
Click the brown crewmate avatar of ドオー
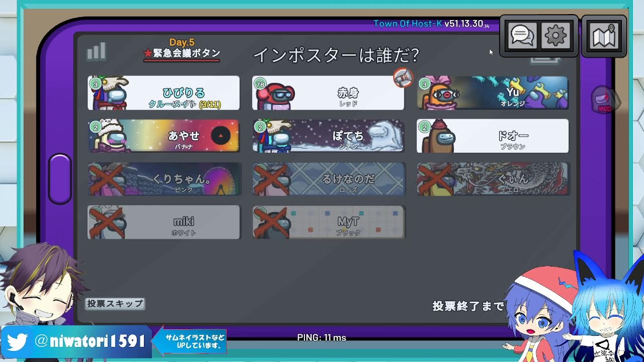pos(439,138)
